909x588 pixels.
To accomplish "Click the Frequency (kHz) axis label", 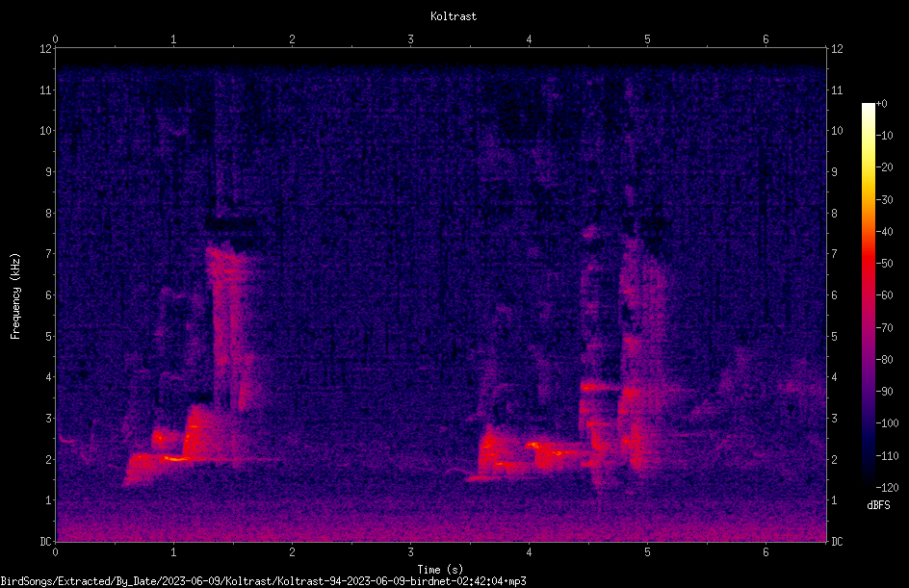I will pyautogui.click(x=15, y=295).
